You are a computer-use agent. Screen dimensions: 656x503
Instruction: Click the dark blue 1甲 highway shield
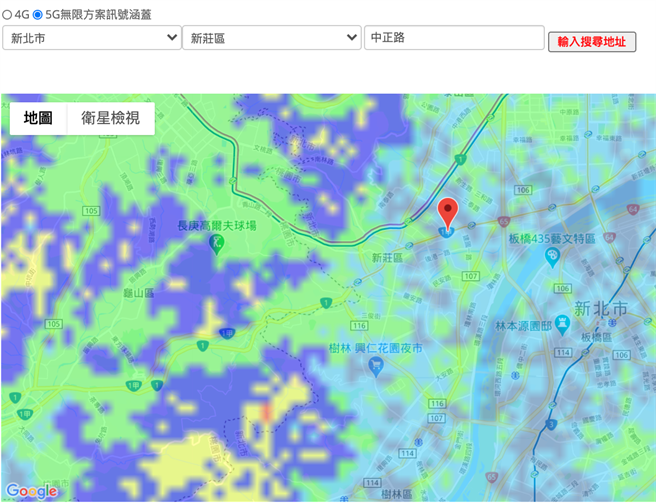pos(227,334)
